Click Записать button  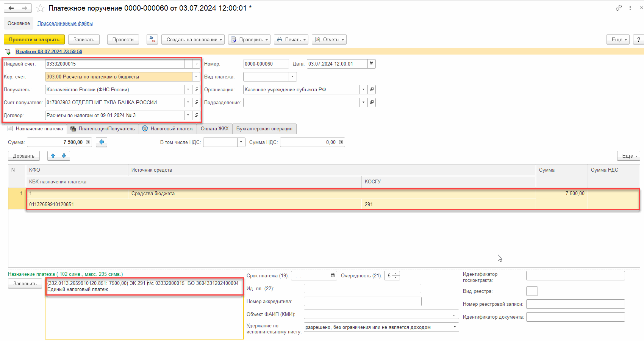(x=84, y=39)
